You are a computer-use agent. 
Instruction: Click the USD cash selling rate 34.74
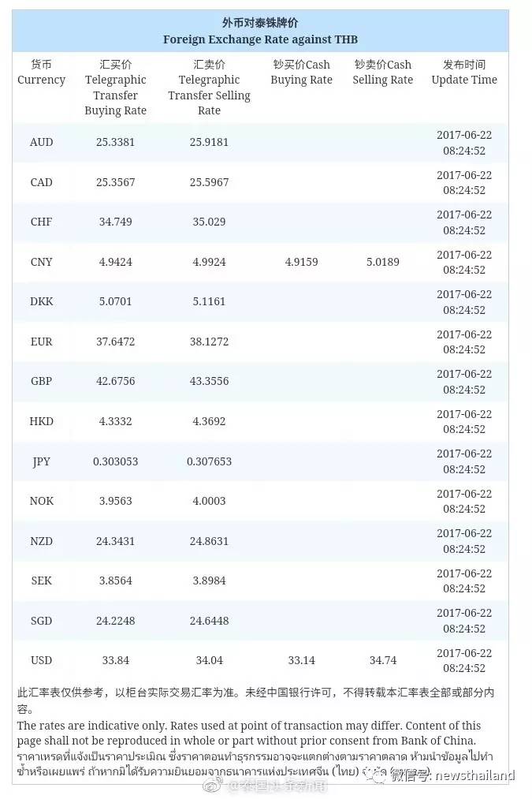(x=383, y=660)
